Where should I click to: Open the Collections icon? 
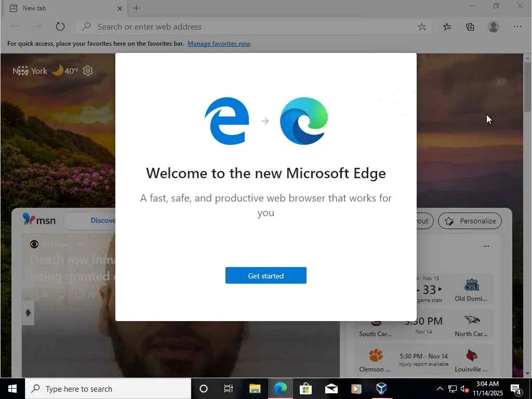point(470,27)
